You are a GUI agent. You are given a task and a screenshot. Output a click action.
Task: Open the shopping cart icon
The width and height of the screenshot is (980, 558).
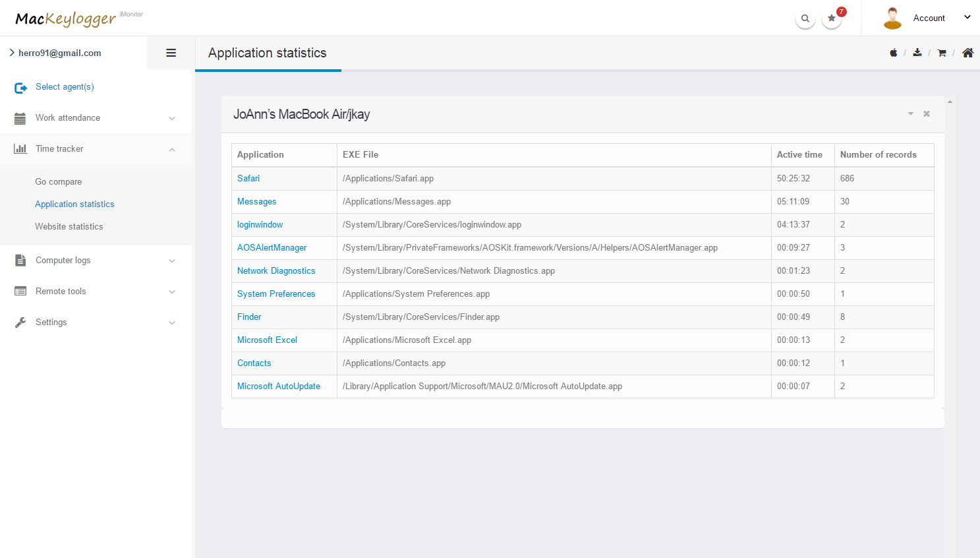[x=942, y=53]
